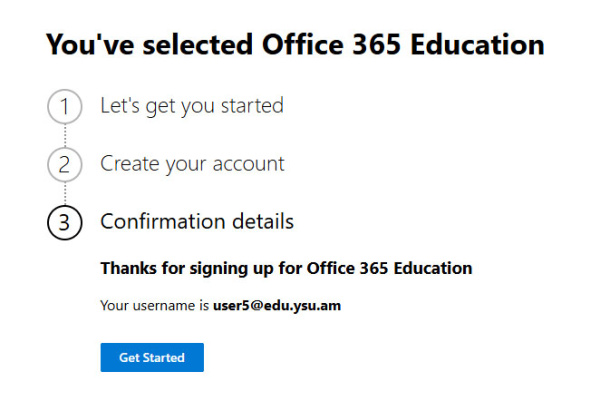Go to "Let's get you started" step
Screen dimensions: 600x401
pos(191,105)
